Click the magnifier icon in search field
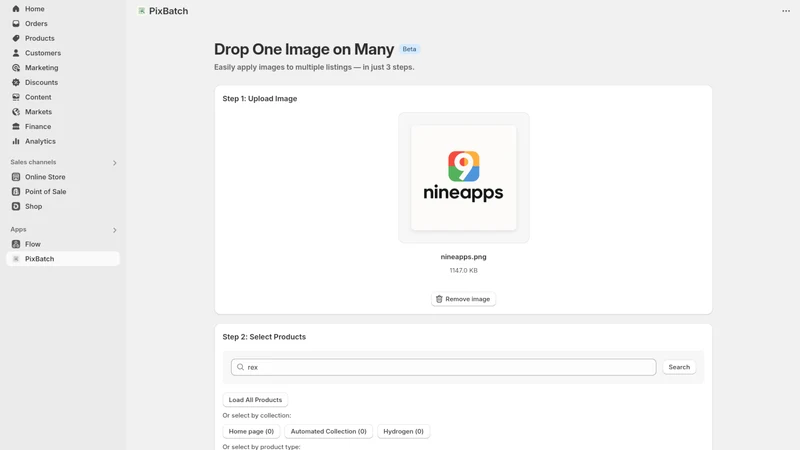This screenshot has width=800, height=450. click(240, 367)
